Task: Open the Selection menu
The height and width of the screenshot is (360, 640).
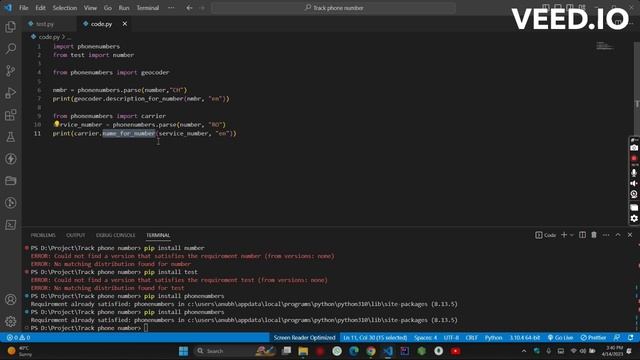Action: [64, 8]
